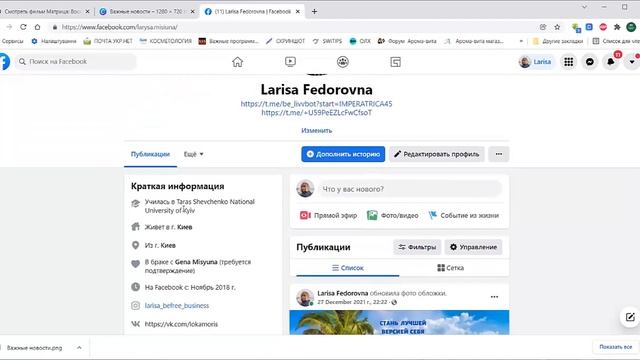The image size is (640, 360).
Task: Click Дополнить историю button
Action: click(x=343, y=154)
